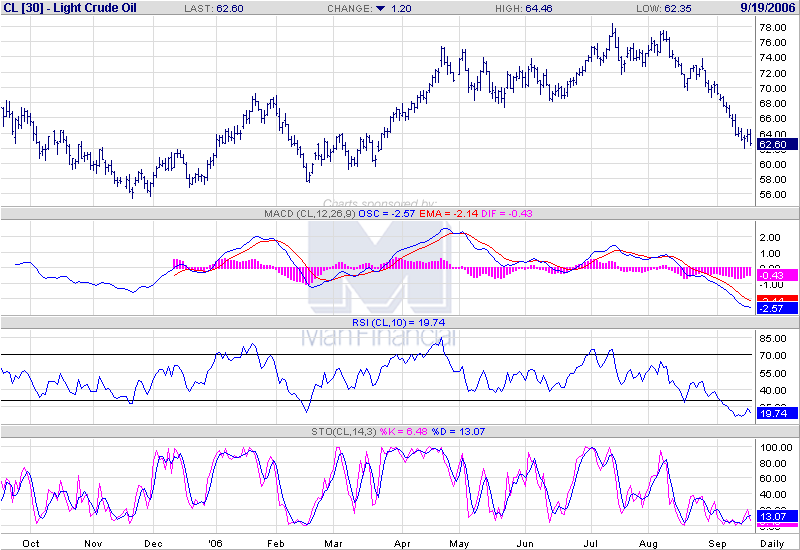
Task: Click the magenta -0.43 MACD value tag
Action: click(x=776, y=274)
